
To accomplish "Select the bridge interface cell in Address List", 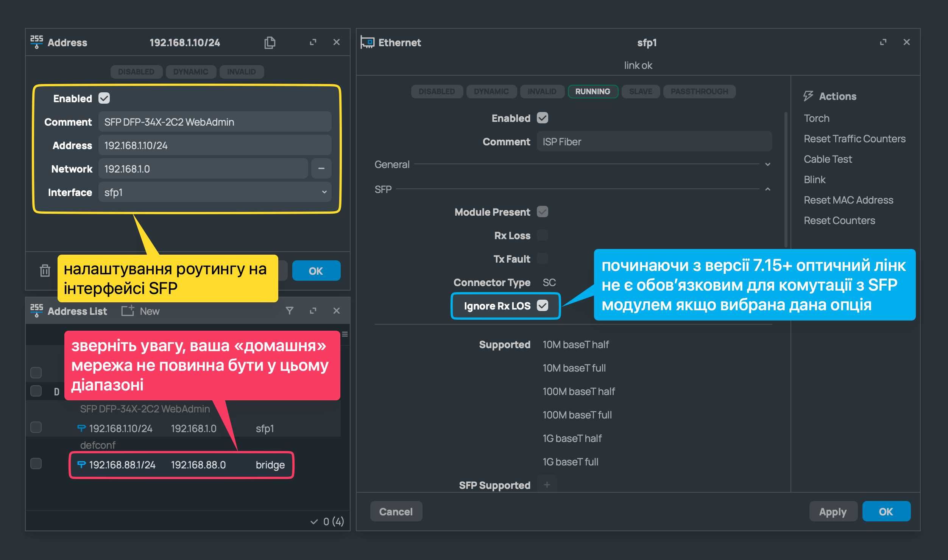I will 270,465.
